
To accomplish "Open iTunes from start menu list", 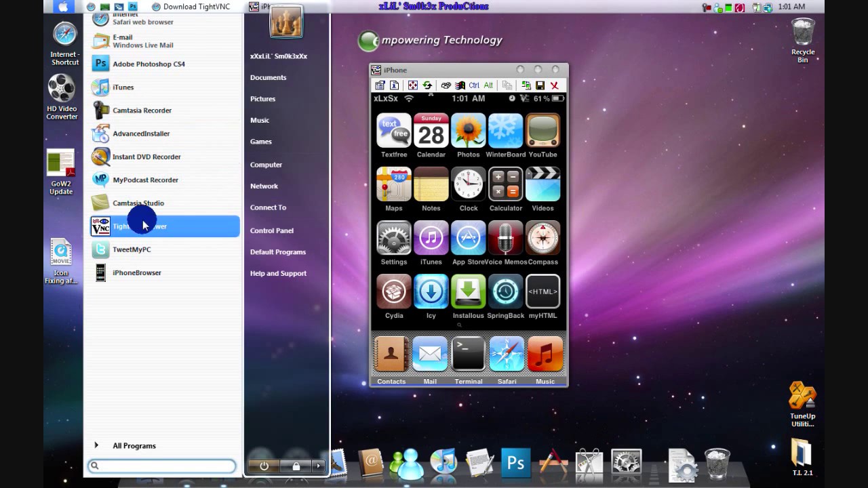I will [165, 87].
